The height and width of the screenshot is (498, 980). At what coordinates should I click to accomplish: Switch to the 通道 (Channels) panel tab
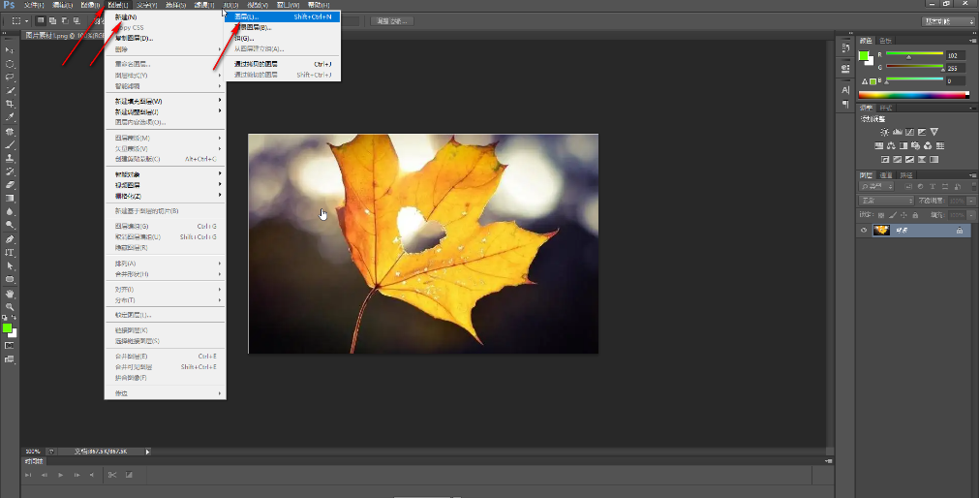coord(886,175)
